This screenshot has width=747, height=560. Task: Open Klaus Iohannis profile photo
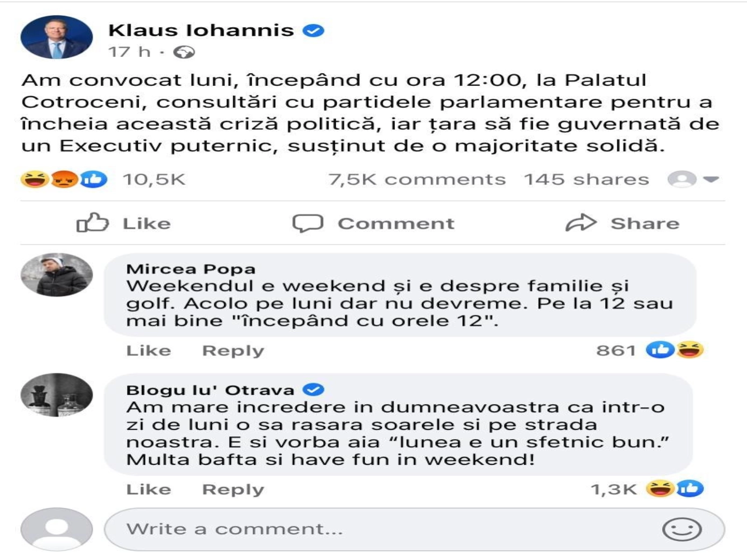click(x=56, y=37)
